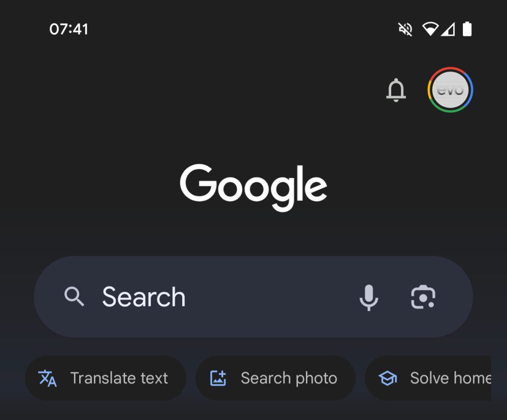Start voice search with the microphone
The width and height of the screenshot is (507, 420).
(368, 297)
